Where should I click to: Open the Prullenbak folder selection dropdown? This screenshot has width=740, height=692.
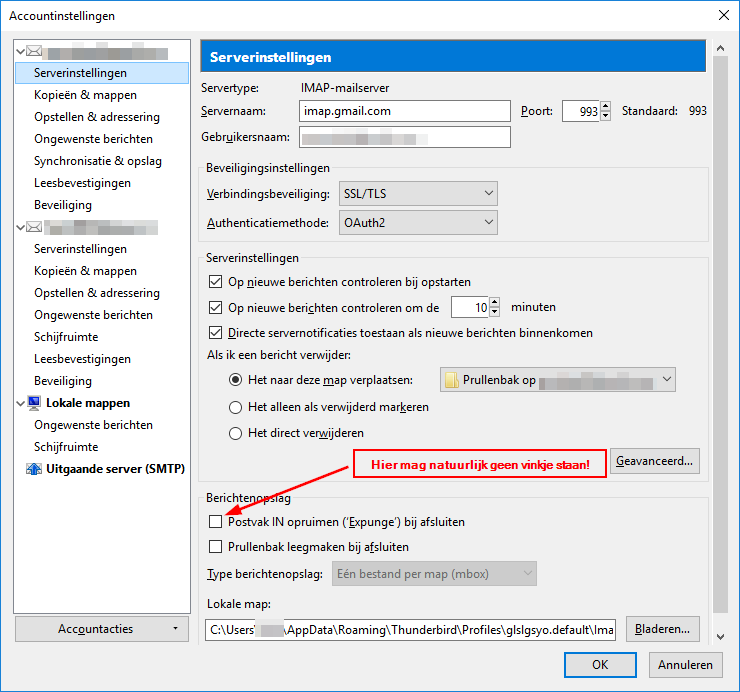click(558, 380)
